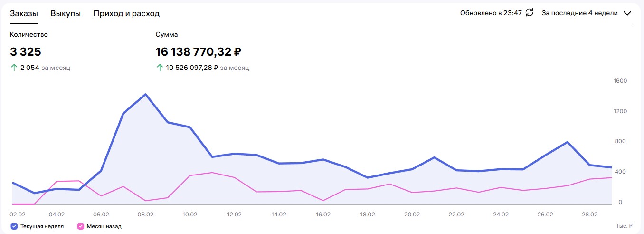Toggle the Текущая неделя checkbox
The height and width of the screenshot is (234, 644).
pyautogui.click(x=14, y=226)
